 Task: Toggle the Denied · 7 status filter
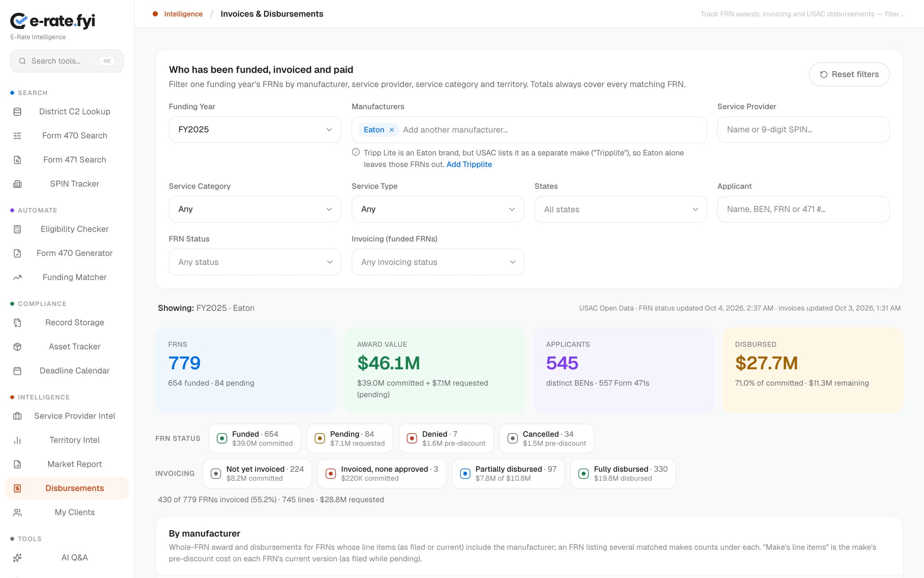click(446, 439)
